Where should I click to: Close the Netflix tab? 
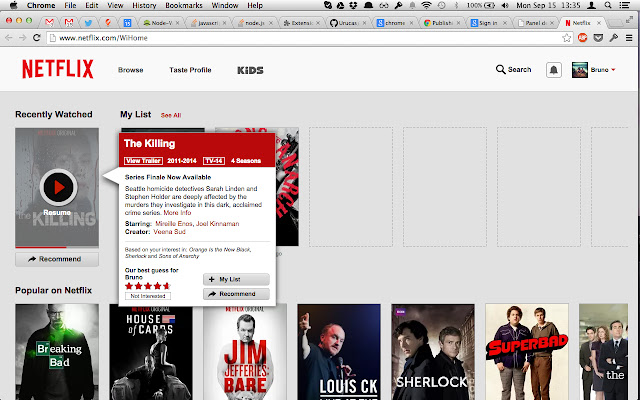pos(599,23)
